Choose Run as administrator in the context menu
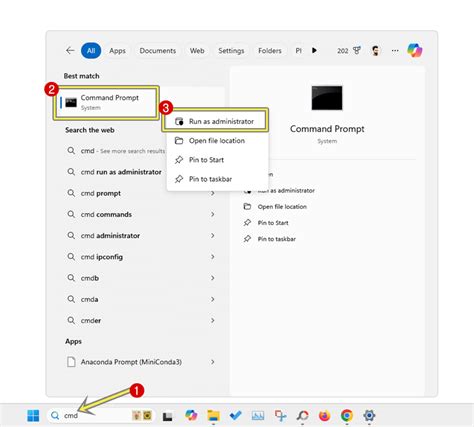Viewport: 474px width, 427px height. coord(215,121)
